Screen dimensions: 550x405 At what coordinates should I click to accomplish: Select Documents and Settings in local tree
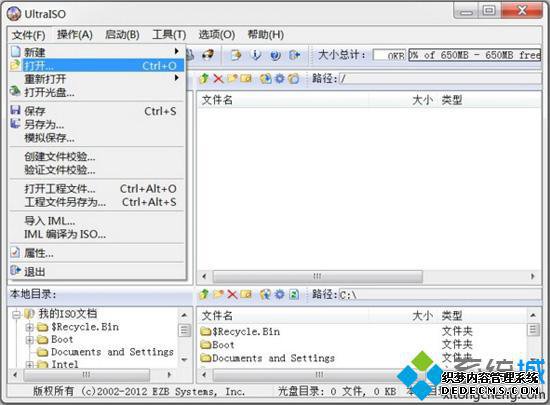(112, 352)
